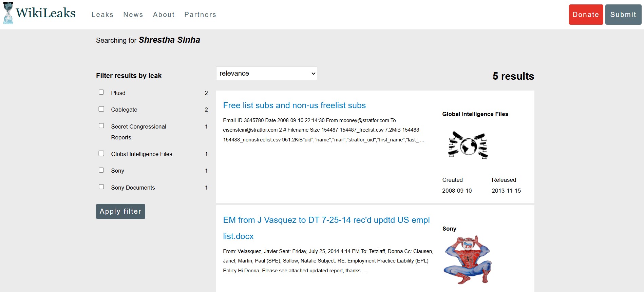Open "Free list subs and non-us freelist subs" result

click(x=294, y=105)
